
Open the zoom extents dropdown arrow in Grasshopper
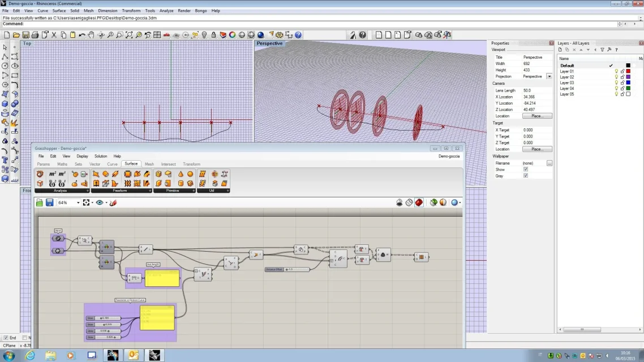point(92,202)
